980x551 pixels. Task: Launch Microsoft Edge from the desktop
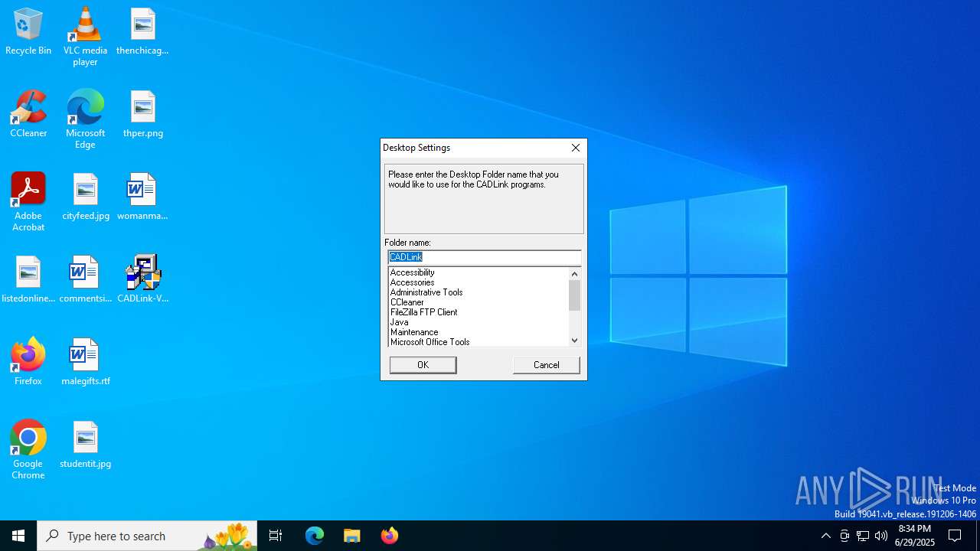(85, 119)
